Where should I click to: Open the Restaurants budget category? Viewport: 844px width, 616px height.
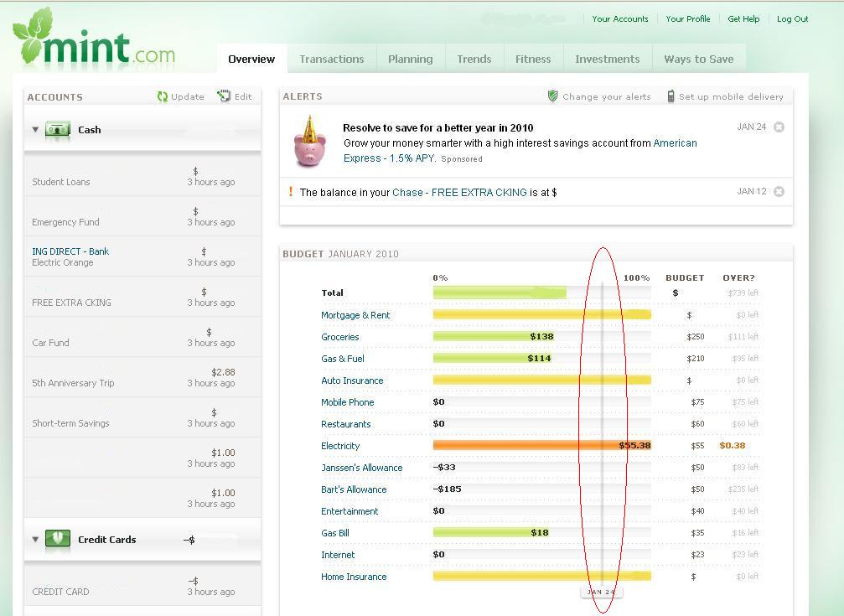pos(345,424)
